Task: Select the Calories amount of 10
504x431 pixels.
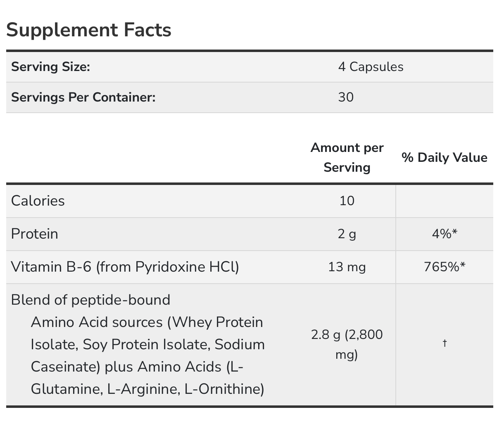Action: point(347,201)
